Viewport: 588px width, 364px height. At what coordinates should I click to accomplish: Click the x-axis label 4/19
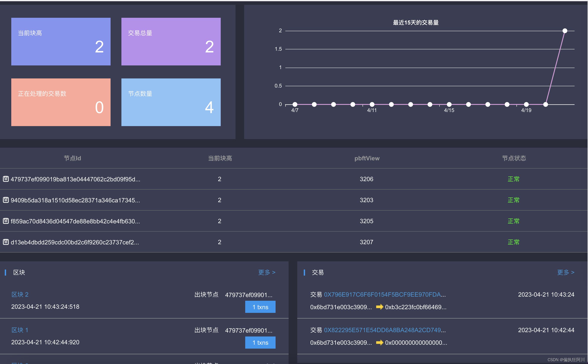point(526,110)
